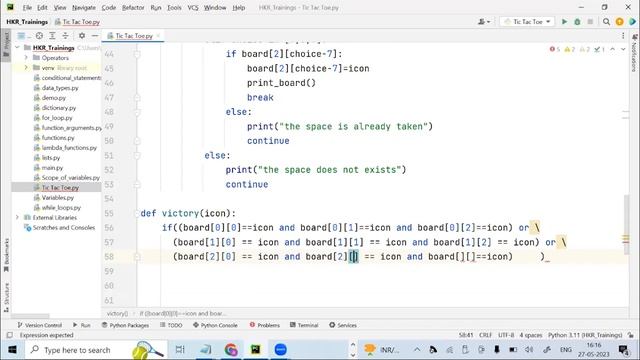This screenshot has height=360, width=640.
Task: Open the VCS menu
Action: click(x=193, y=7)
